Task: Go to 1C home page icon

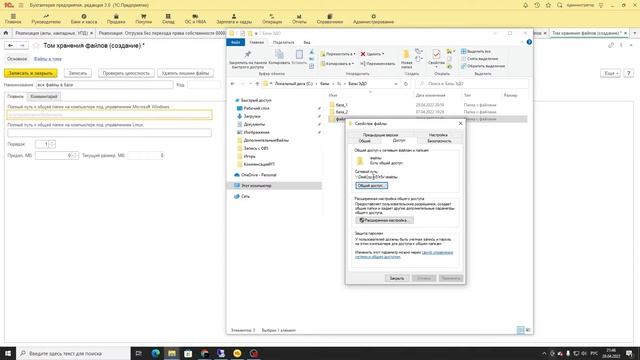Action: click(6, 33)
